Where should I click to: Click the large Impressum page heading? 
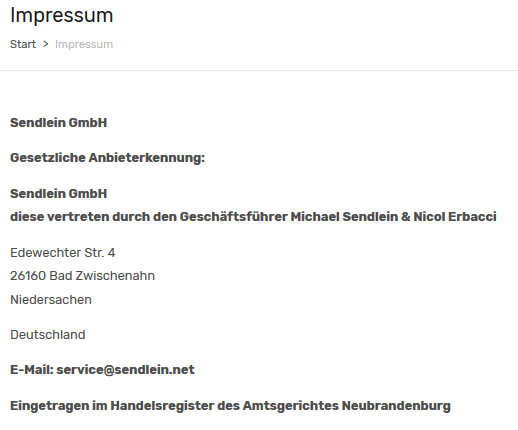(x=62, y=15)
